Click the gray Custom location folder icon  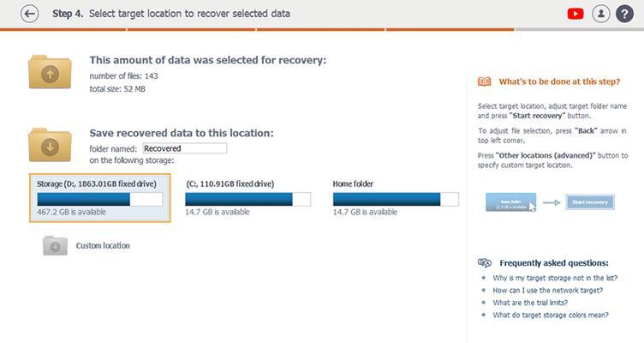(55, 245)
